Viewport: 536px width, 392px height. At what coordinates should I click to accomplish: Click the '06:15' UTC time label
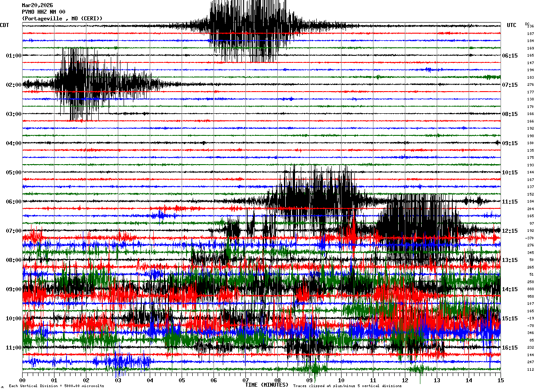point(510,56)
